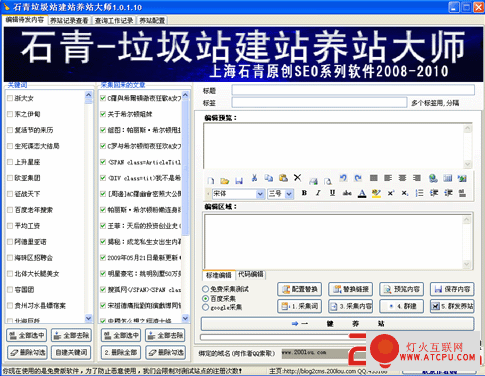Click the font color A icon
This screenshot has width=485, height=376.
[362, 193]
